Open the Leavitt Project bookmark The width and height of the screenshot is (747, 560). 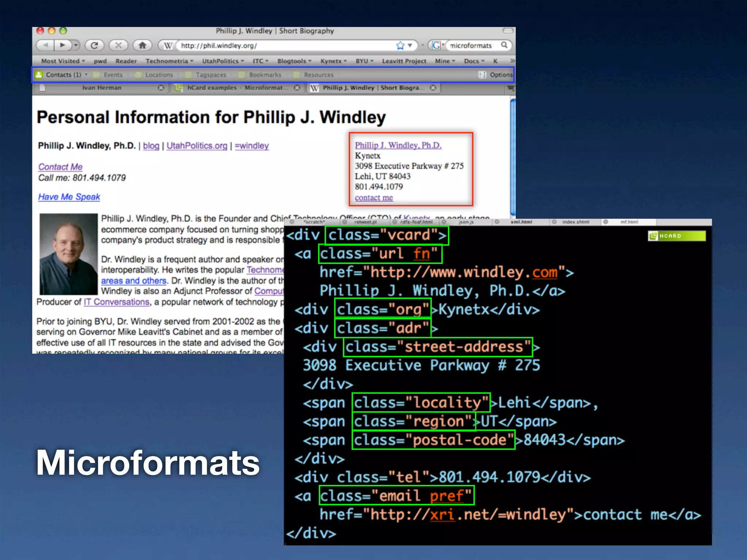pyautogui.click(x=404, y=61)
